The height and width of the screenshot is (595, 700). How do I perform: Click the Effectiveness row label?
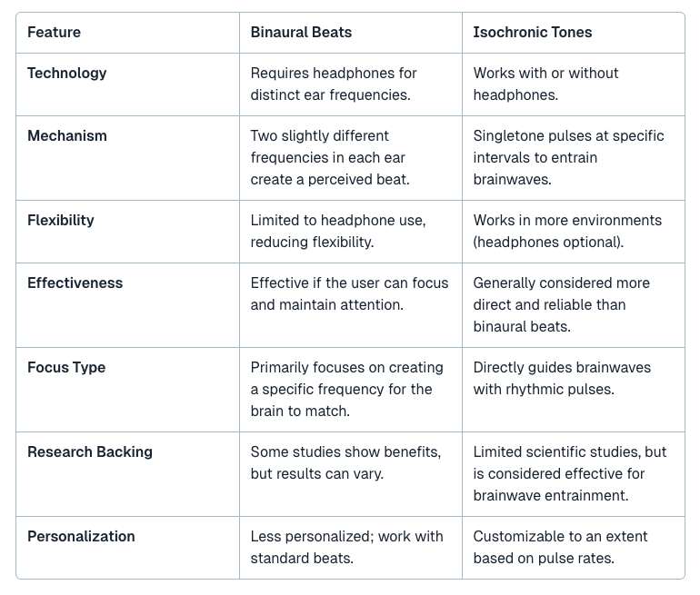coord(75,283)
